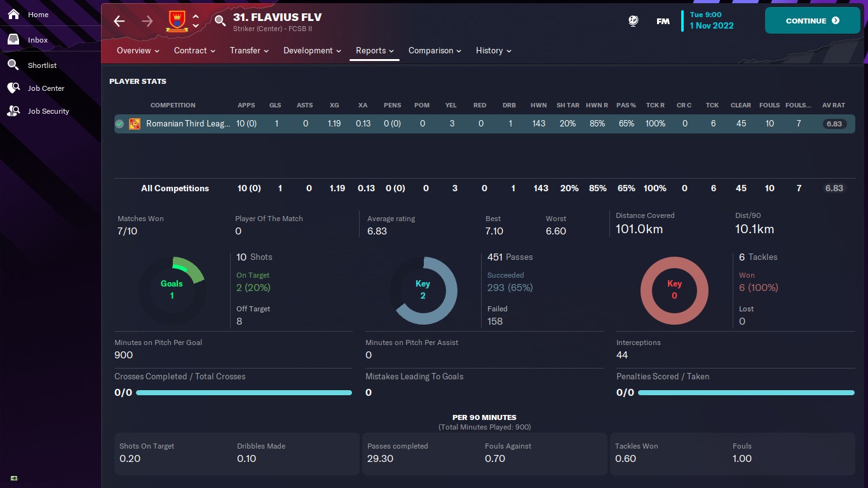Open the world globe icon
This screenshot has height=488, width=868.
click(x=634, y=21)
